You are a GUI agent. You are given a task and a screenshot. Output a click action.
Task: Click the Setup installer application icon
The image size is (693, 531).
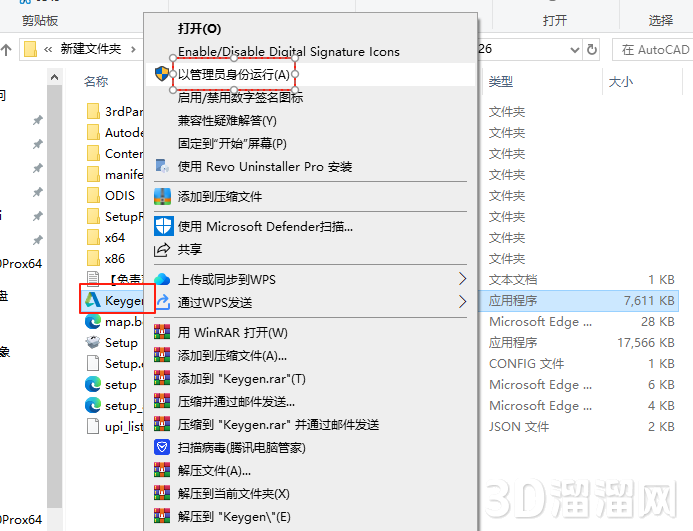(x=93, y=342)
